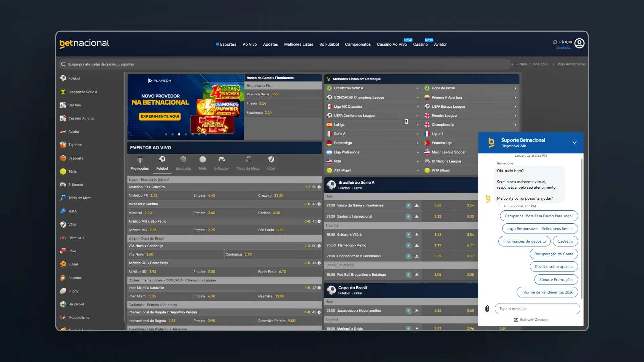Click the Type a message field
The image size is (644, 362).
pos(537,309)
